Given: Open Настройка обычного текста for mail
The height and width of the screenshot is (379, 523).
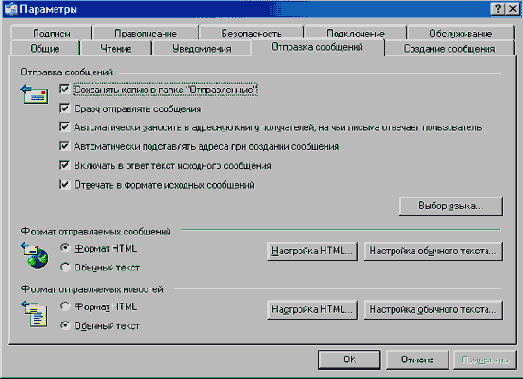Looking at the screenshot, I should pyautogui.click(x=433, y=251).
